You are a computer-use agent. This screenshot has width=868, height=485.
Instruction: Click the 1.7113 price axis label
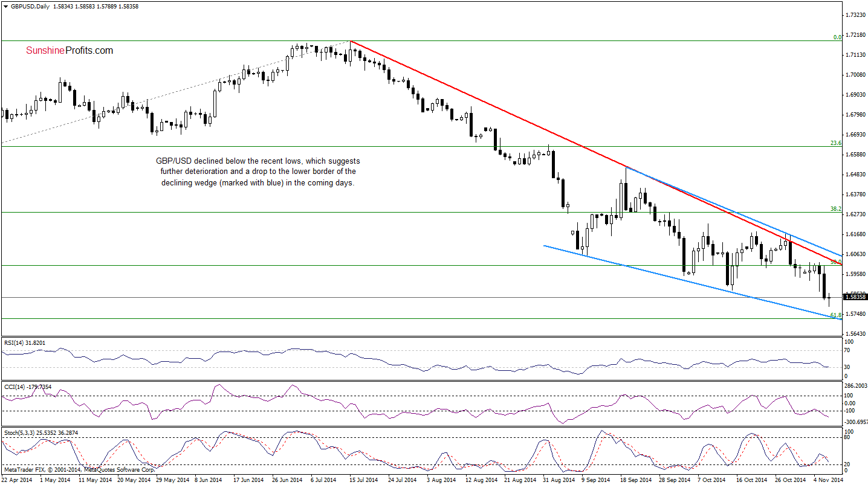tap(855, 54)
